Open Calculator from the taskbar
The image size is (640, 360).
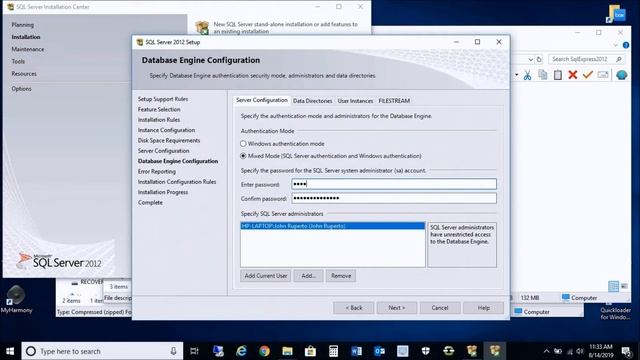tap(333, 351)
